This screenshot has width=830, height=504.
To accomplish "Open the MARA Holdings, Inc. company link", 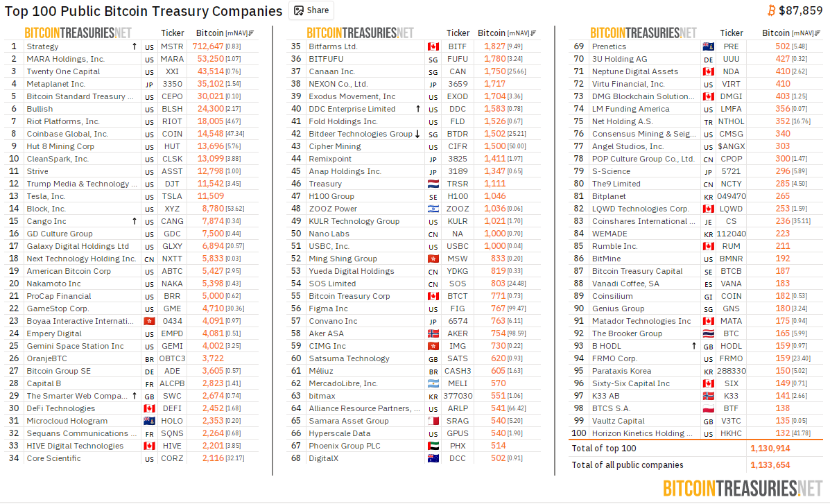I will click(65, 59).
